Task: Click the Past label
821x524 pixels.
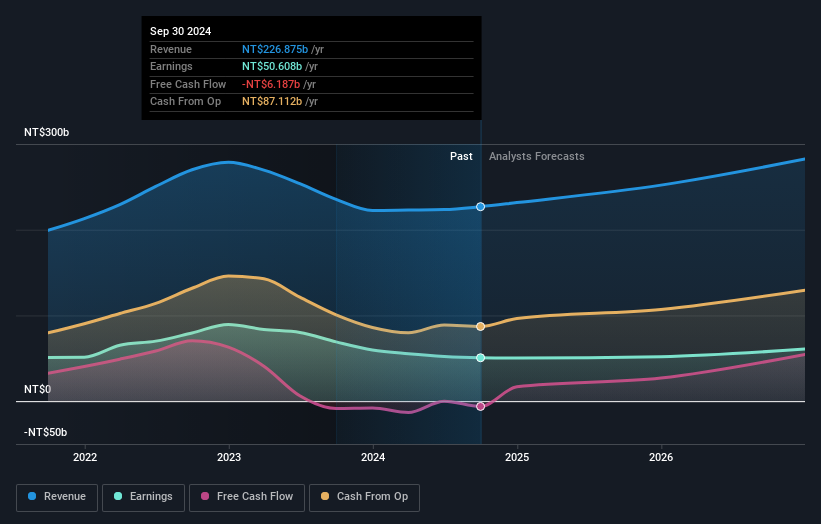Action: click(461, 157)
